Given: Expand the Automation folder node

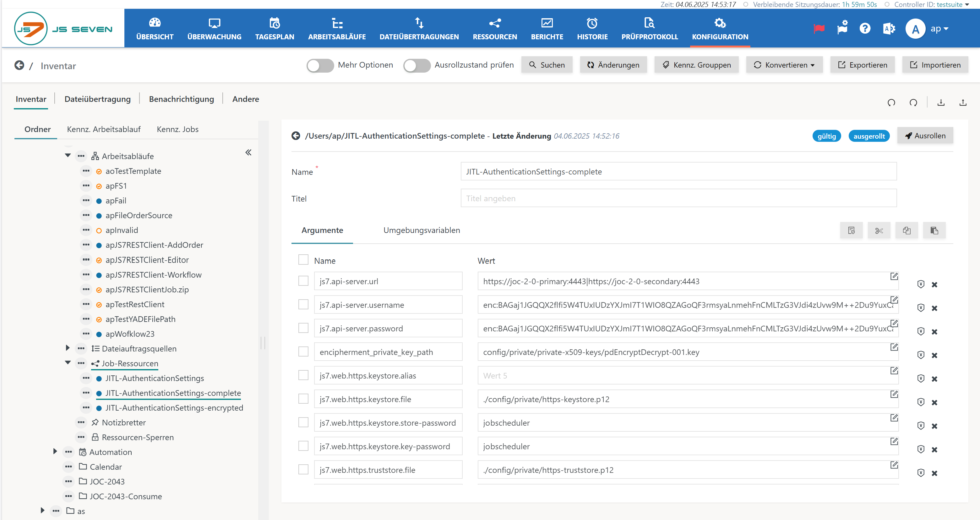Looking at the screenshot, I should tap(55, 451).
